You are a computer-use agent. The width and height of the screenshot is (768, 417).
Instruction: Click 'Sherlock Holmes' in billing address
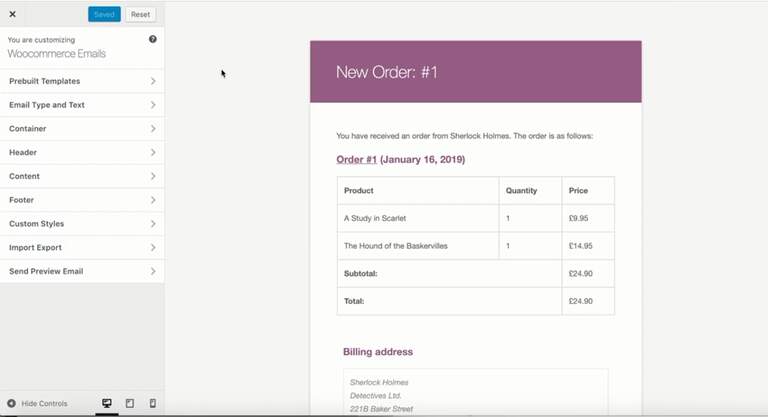pos(379,382)
